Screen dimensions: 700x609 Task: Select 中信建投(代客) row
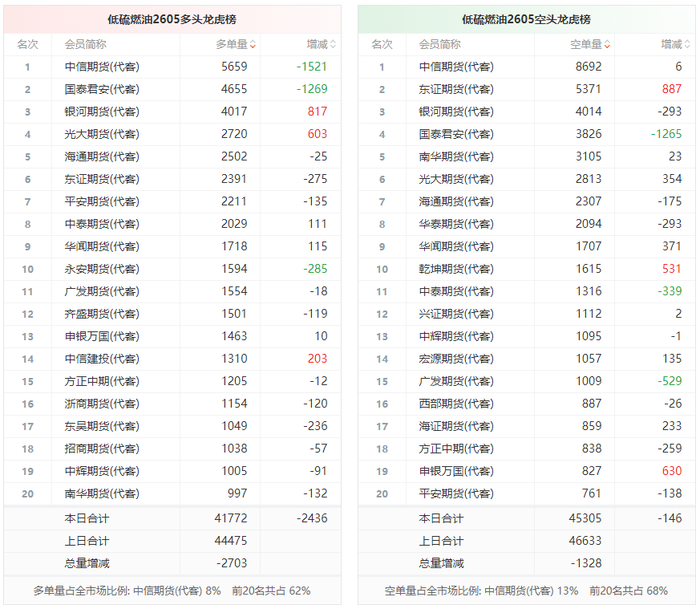click(x=172, y=359)
